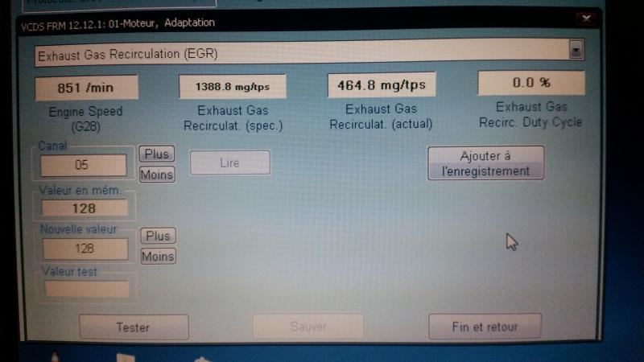This screenshot has width=644, height=362.
Task: Expand the Exhaust Gas Recirculation (EGR) dropdown arrow
Action: pos(576,50)
